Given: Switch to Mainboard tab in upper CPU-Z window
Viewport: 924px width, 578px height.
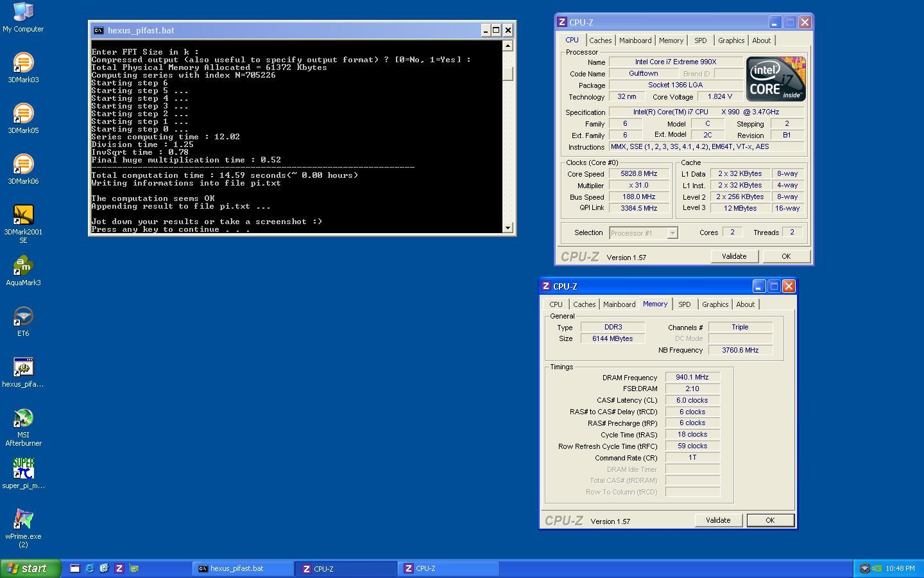Looking at the screenshot, I should pyautogui.click(x=635, y=40).
